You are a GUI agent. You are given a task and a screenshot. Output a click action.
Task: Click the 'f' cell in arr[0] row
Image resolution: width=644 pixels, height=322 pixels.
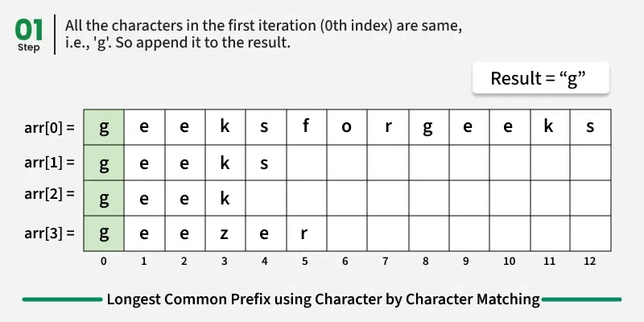[x=306, y=127]
